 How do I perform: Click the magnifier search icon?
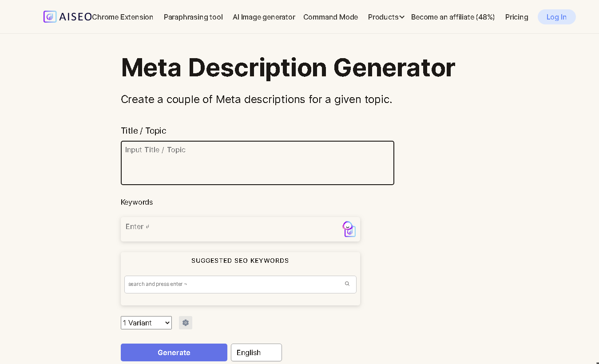347,284
